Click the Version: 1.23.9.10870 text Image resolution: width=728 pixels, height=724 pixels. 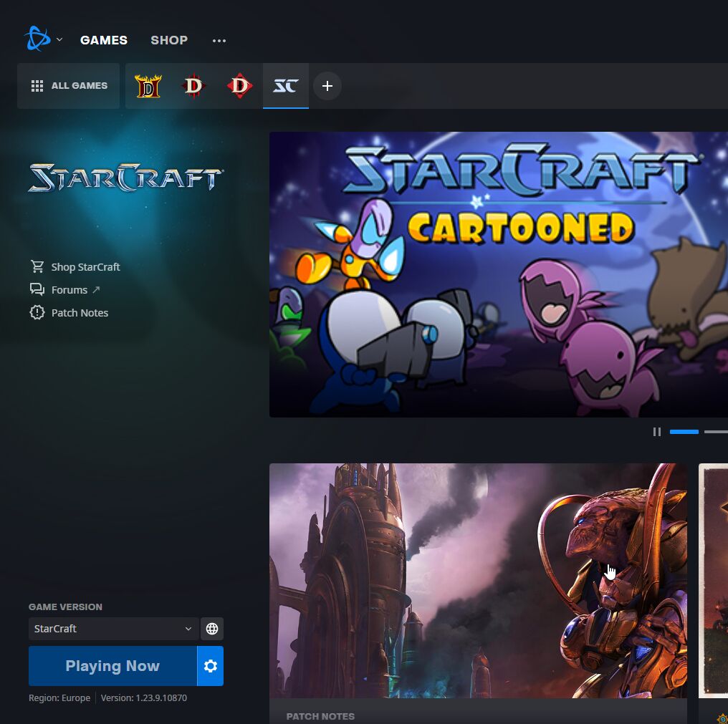(x=144, y=698)
